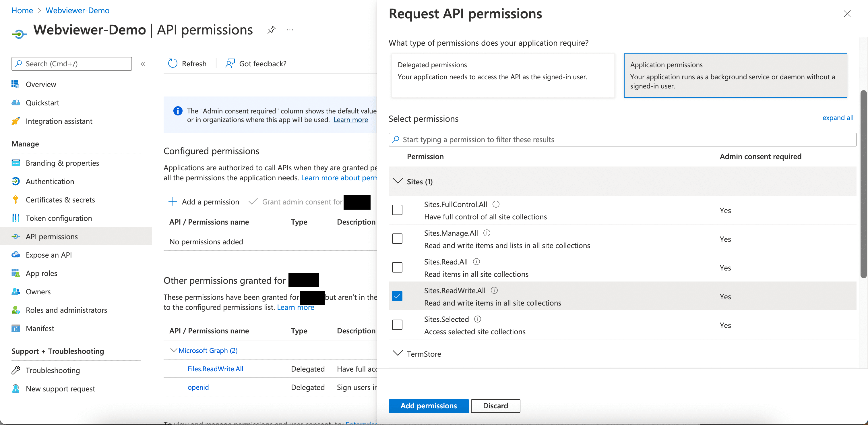Open Certificates & secrets in sidebar
Viewport: 868px width, 425px height.
coord(60,200)
